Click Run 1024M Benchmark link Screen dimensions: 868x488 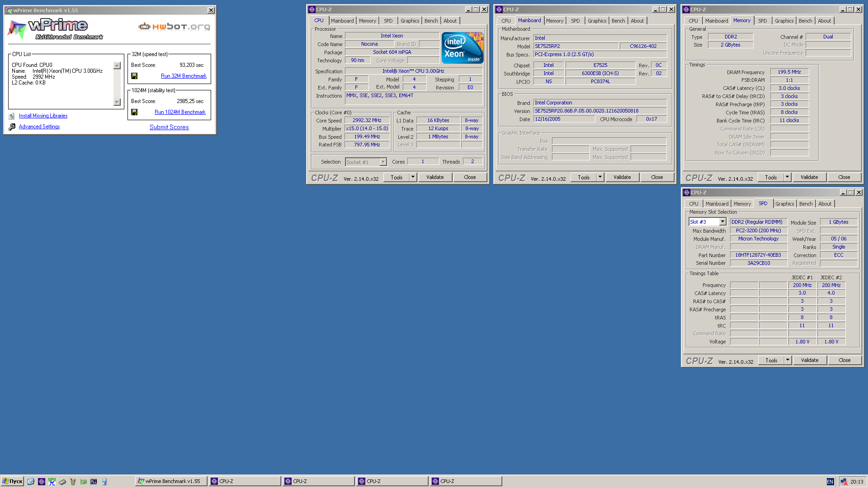click(180, 112)
